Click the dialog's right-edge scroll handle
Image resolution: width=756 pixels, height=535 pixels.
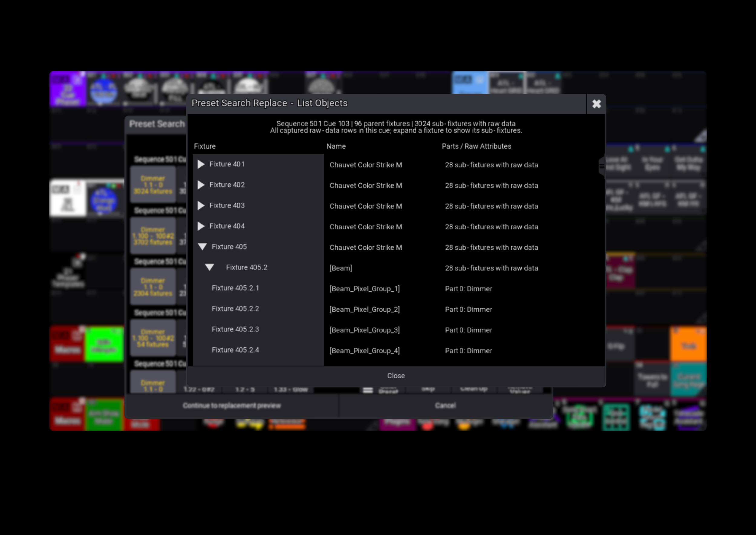pos(601,166)
